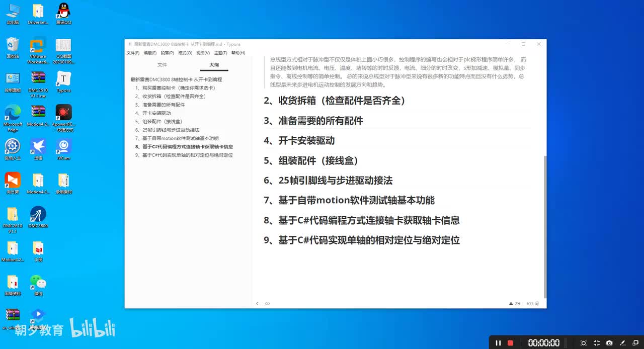The image size is (644, 349).
Task: Open the 段落(P) menu
Action: point(168,53)
